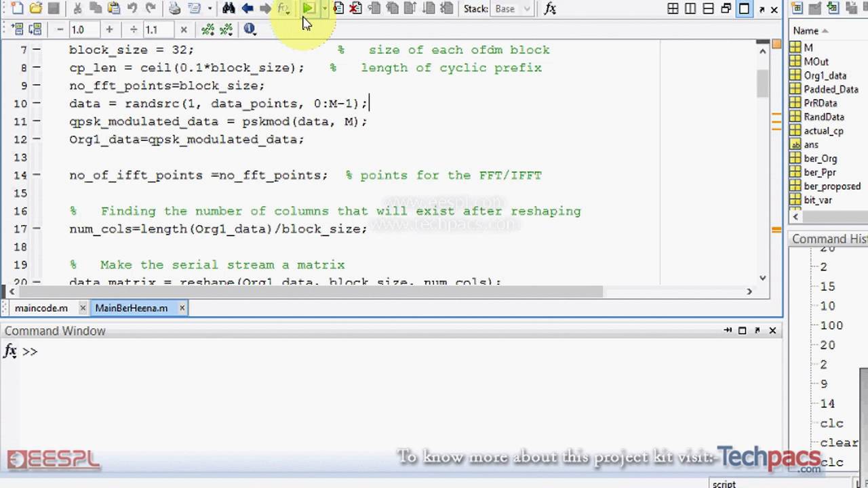
Task: Show cell mode info icon
Action: click(250, 30)
